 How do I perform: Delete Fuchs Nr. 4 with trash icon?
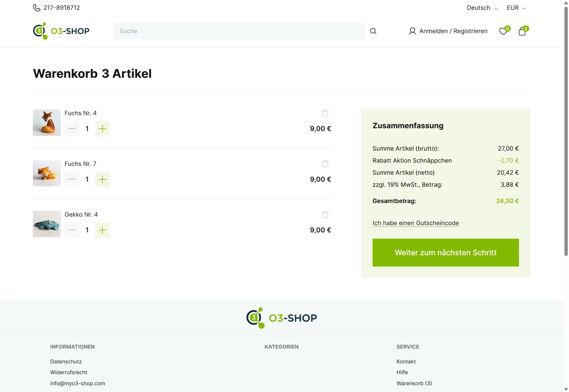[x=325, y=113]
